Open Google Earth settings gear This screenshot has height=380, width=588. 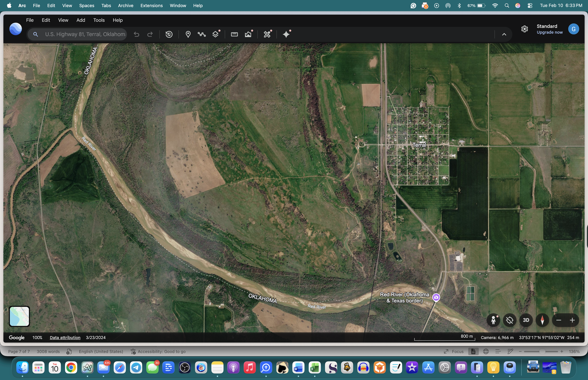point(524,29)
